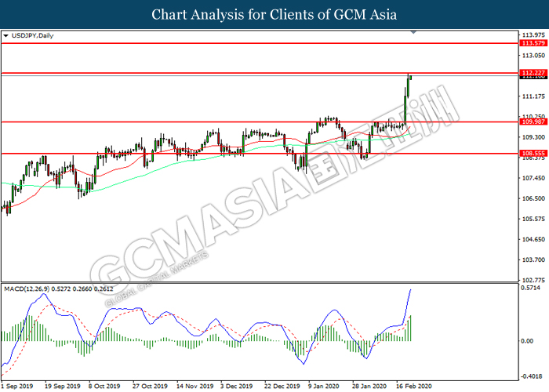Click the tip of the blue MACD line
549x392 pixels.
click(411, 289)
